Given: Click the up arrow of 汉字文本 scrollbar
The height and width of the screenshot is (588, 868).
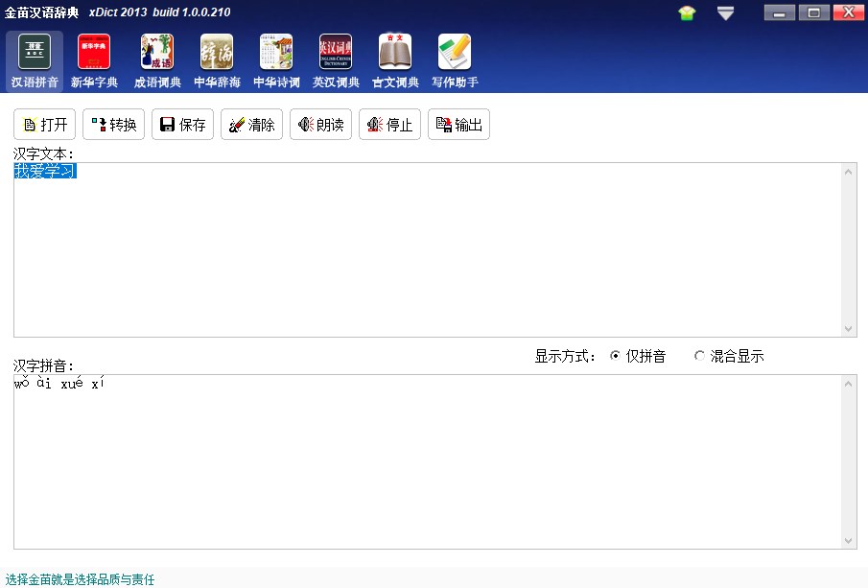Looking at the screenshot, I should [848, 173].
